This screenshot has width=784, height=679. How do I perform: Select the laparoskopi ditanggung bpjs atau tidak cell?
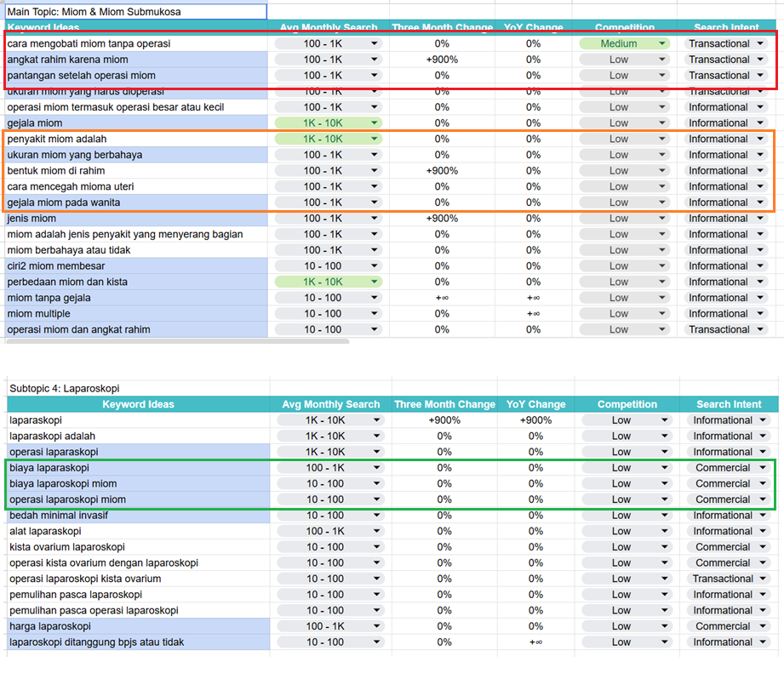(x=139, y=642)
